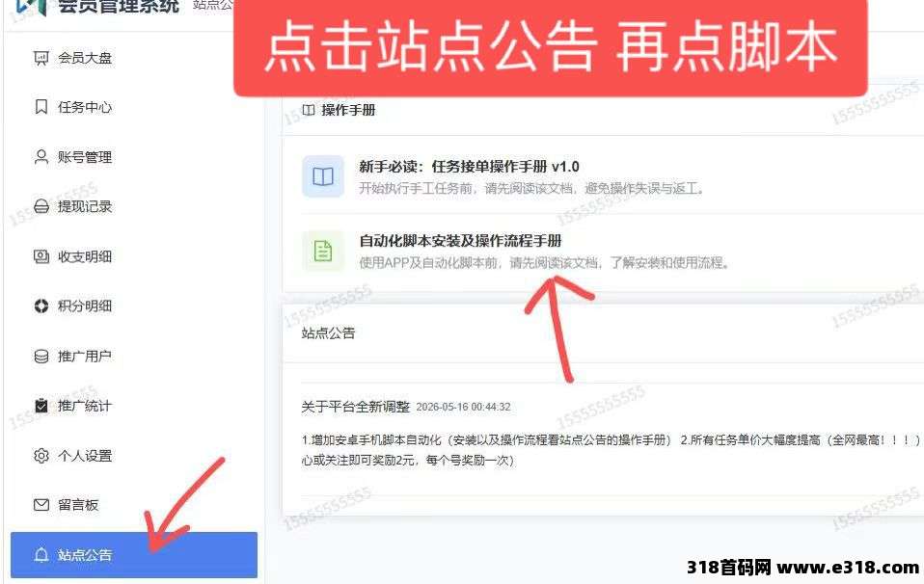
Task: Open the 留言板 envelope icon
Action: point(41,505)
